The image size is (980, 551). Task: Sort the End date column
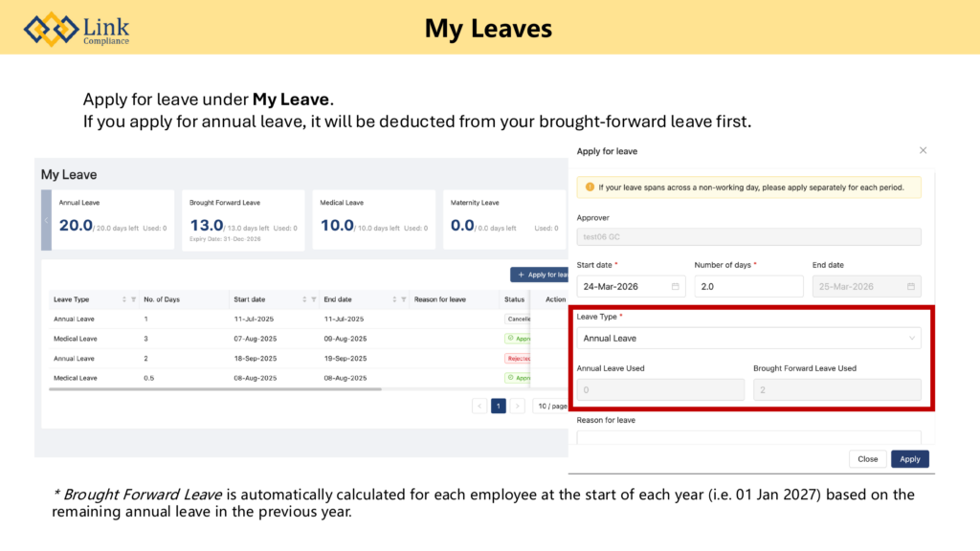point(394,299)
